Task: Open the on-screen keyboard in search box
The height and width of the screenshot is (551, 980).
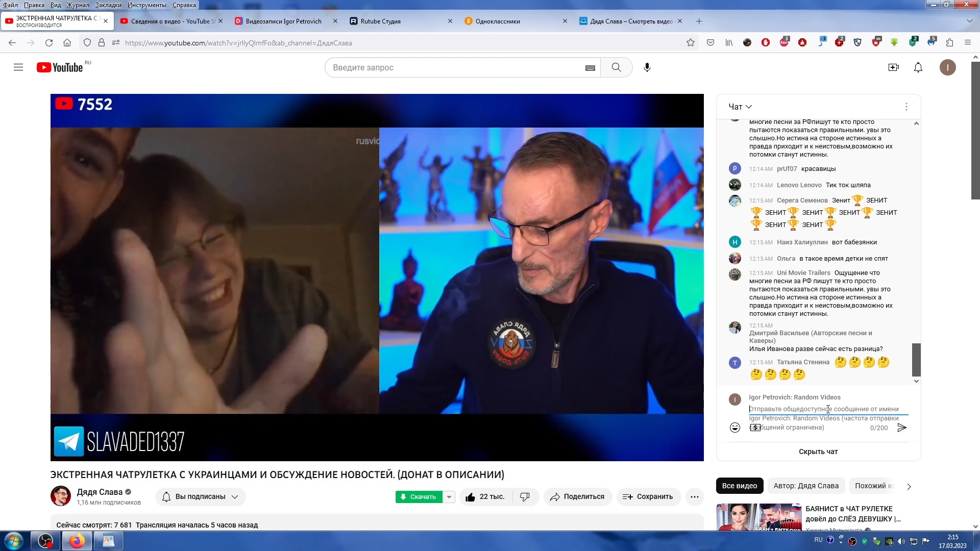Action: pos(590,68)
